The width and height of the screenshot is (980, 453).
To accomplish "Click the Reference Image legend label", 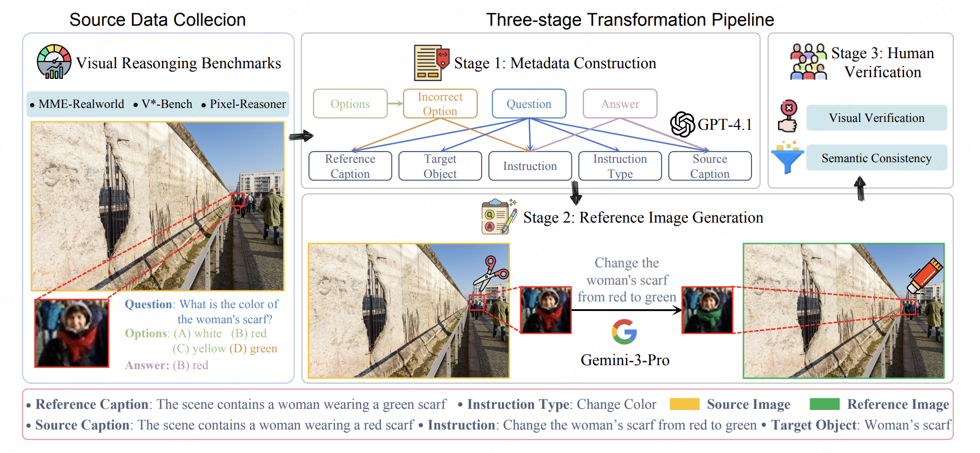I will click(898, 404).
